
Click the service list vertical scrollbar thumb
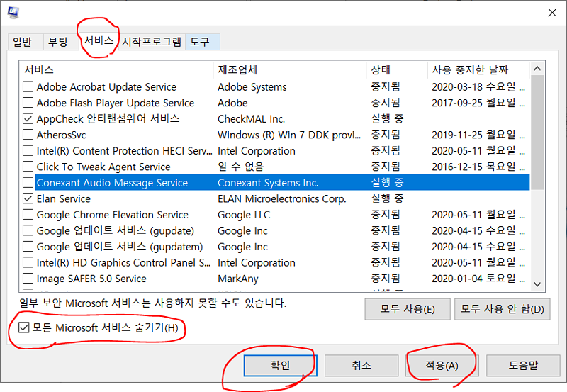[x=537, y=133]
